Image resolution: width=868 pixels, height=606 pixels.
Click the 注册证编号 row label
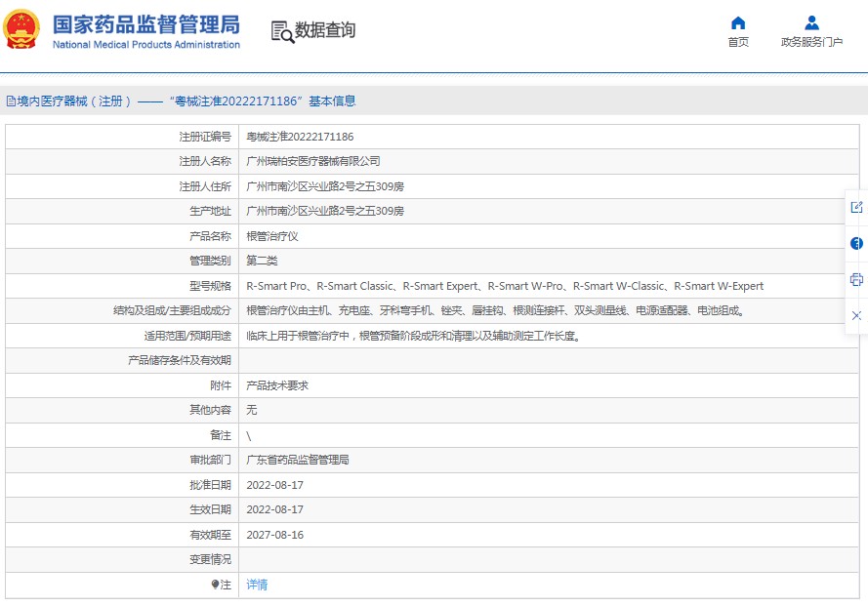point(205,137)
